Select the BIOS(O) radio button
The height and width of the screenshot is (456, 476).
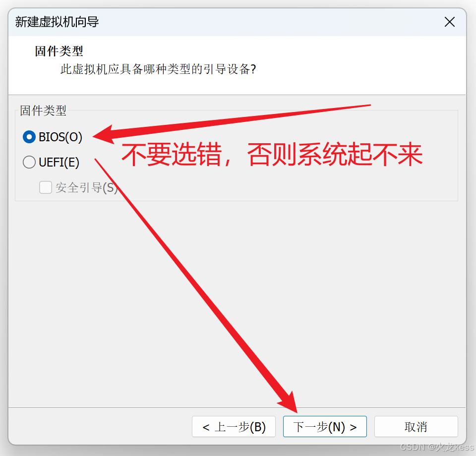(x=29, y=137)
